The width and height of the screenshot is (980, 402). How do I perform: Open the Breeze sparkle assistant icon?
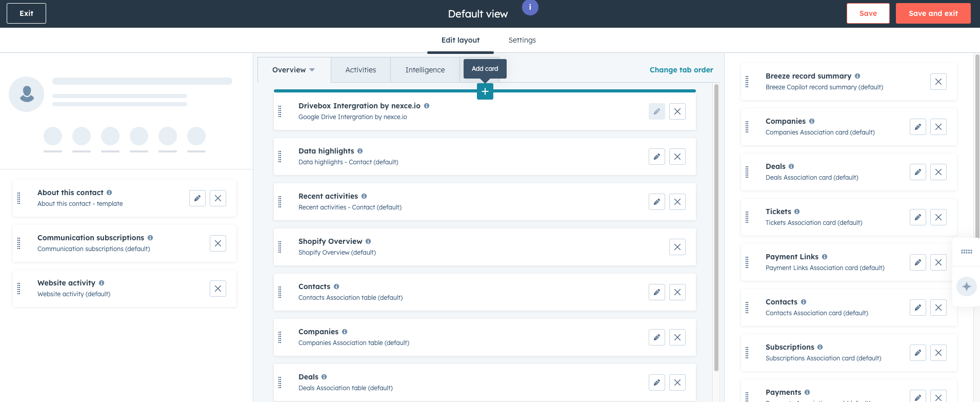pos(966,286)
